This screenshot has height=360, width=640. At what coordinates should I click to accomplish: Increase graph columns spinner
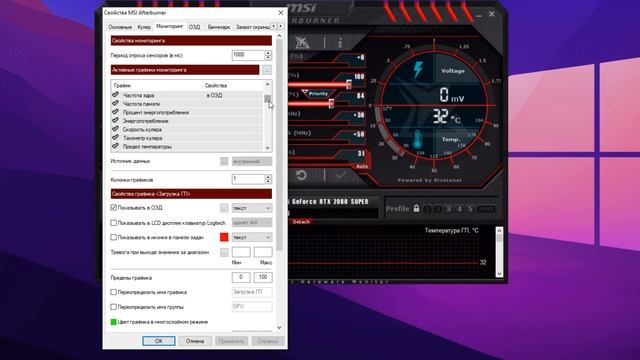point(268,177)
